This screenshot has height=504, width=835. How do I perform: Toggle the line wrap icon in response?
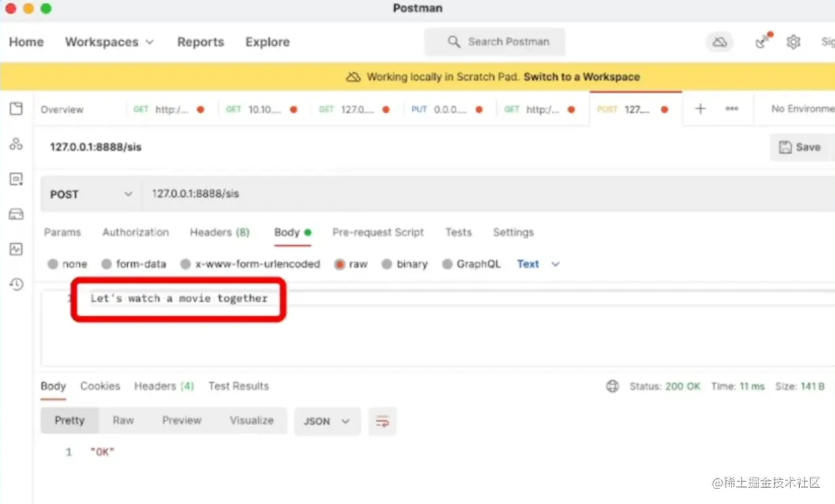coord(382,421)
